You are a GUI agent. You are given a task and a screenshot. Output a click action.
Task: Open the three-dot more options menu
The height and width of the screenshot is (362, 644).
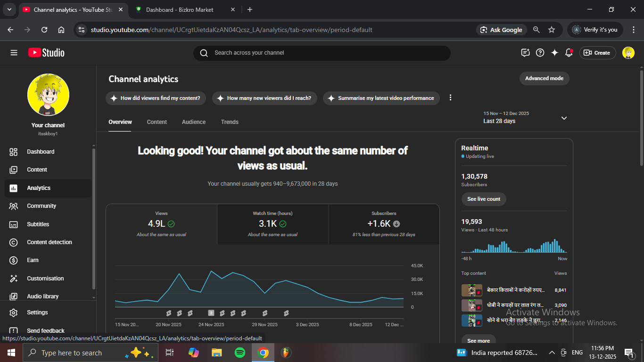tap(450, 98)
